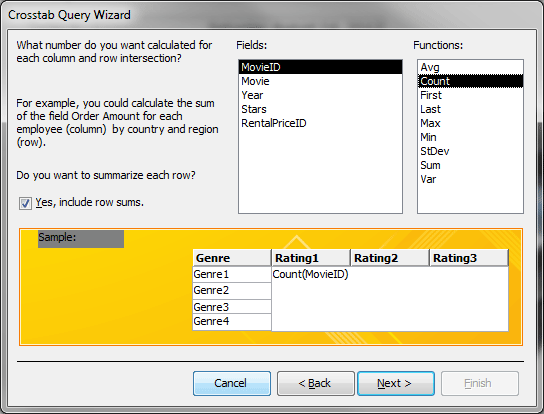Choose the Avg function
The image size is (544, 414).
pos(470,67)
